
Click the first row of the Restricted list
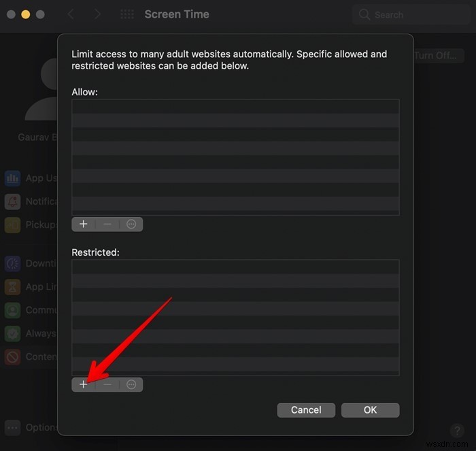click(235, 267)
